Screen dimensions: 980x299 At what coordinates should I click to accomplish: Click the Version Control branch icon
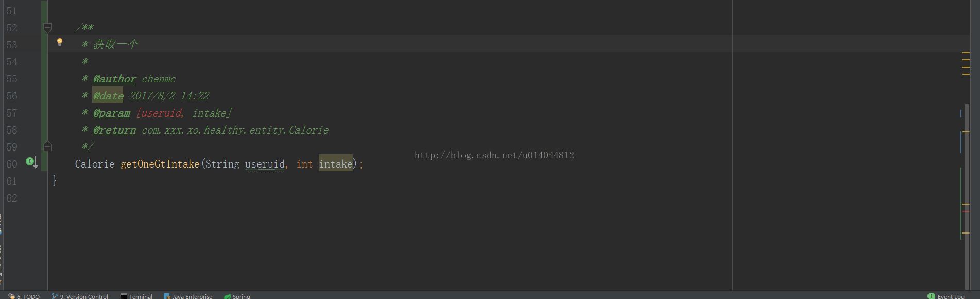pyautogui.click(x=55, y=296)
